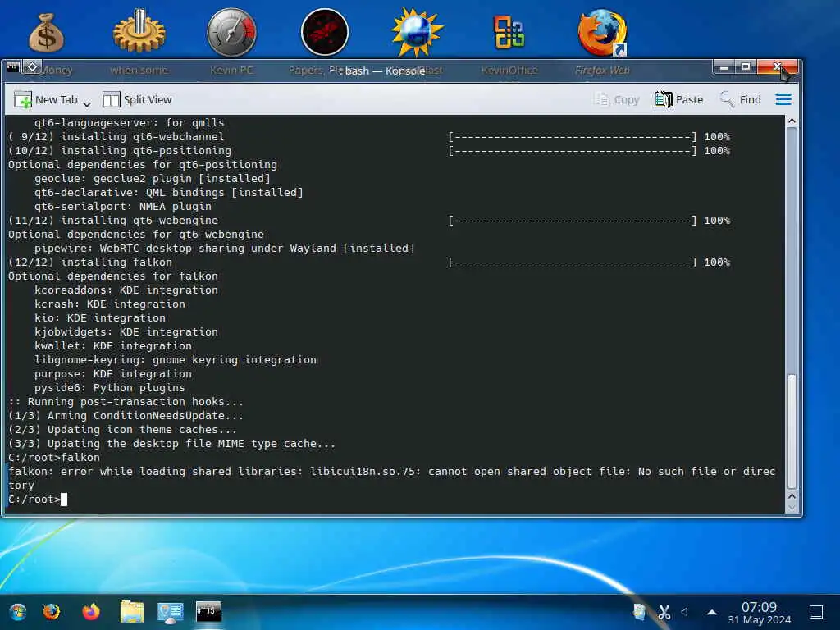Open the sun globe desktop icon

[417, 32]
